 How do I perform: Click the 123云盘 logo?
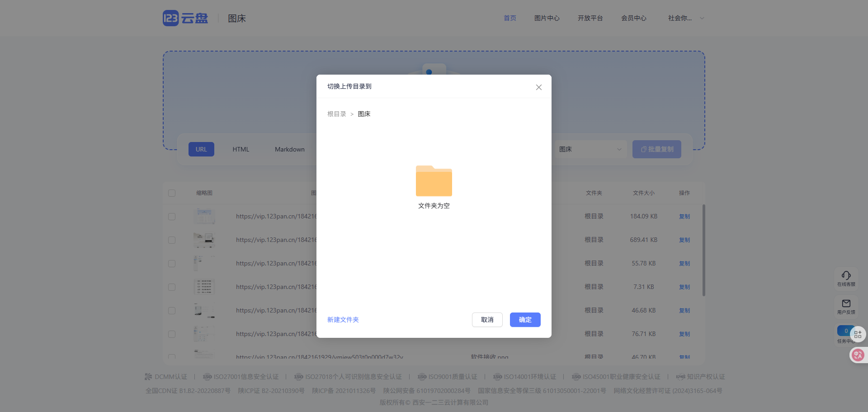pyautogui.click(x=184, y=18)
